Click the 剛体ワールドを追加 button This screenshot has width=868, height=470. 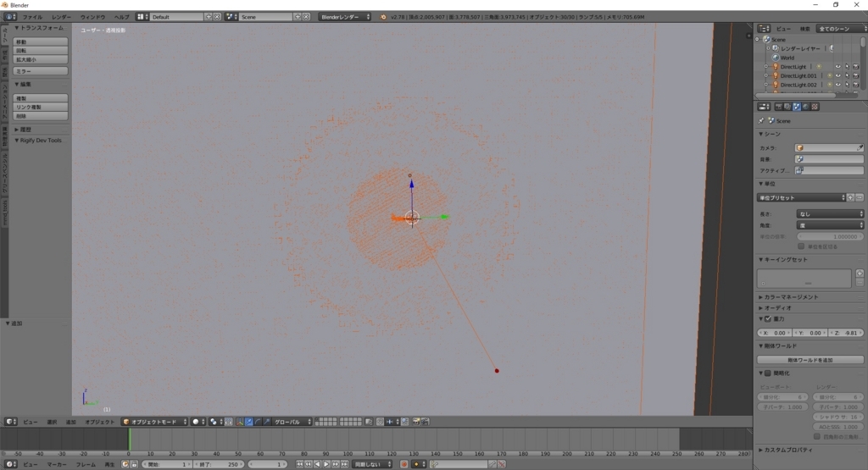point(810,360)
